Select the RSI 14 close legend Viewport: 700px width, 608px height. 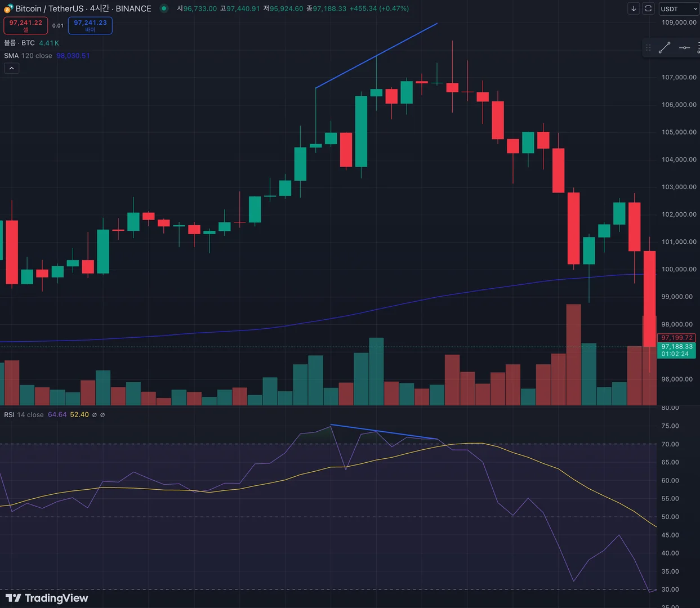pyautogui.click(x=24, y=415)
